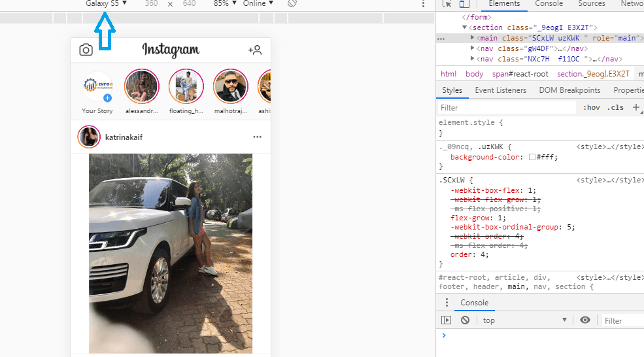
Task: Expand the nav NXc7H f11OC element
Action: click(x=472, y=59)
